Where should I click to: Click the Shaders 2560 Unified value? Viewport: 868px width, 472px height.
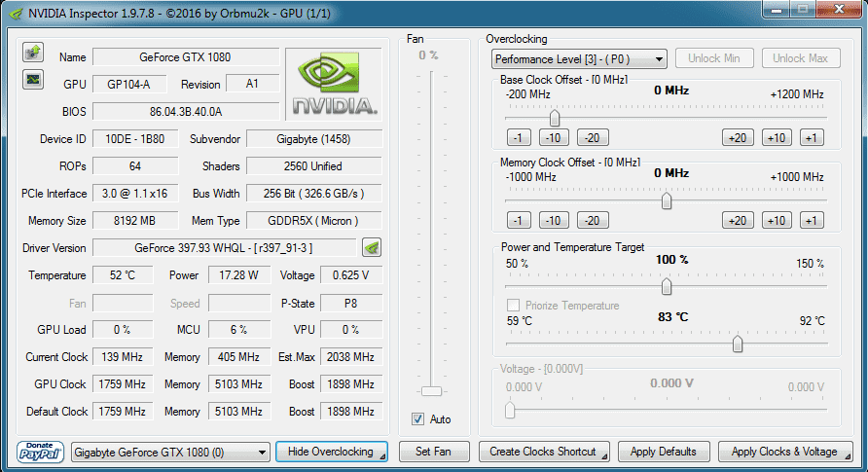click(314, 166)
